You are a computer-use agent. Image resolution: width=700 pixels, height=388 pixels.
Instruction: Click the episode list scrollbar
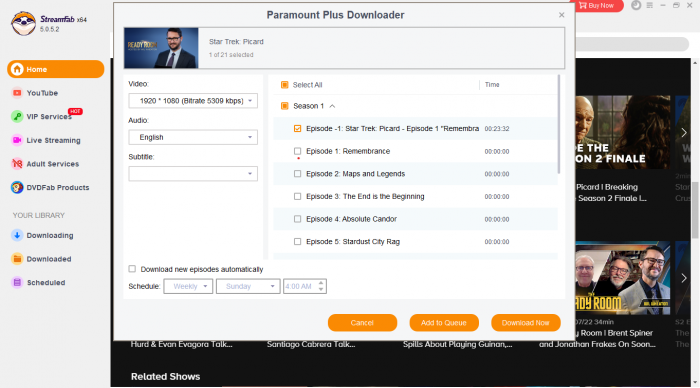[x=559, y=125]
